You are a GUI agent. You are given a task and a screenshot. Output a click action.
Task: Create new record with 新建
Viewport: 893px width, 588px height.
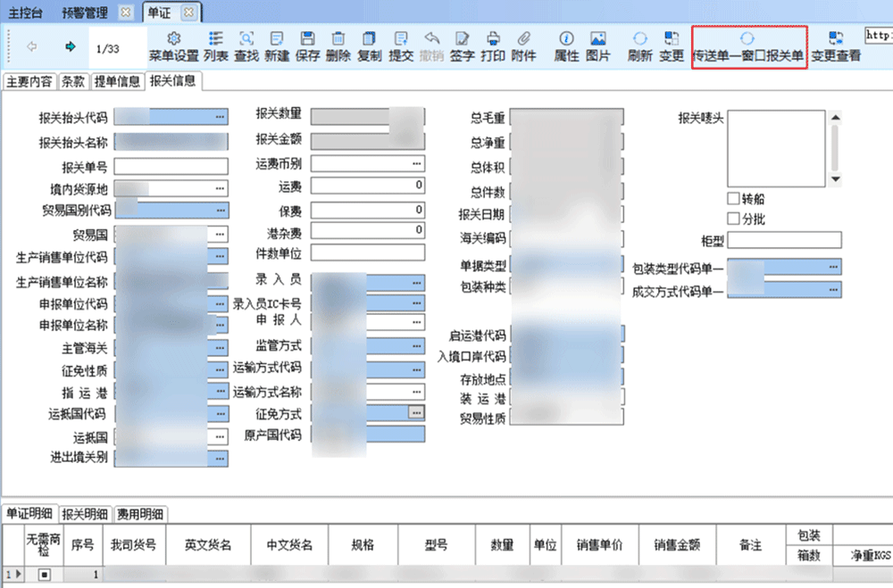(x=277, y=46)
